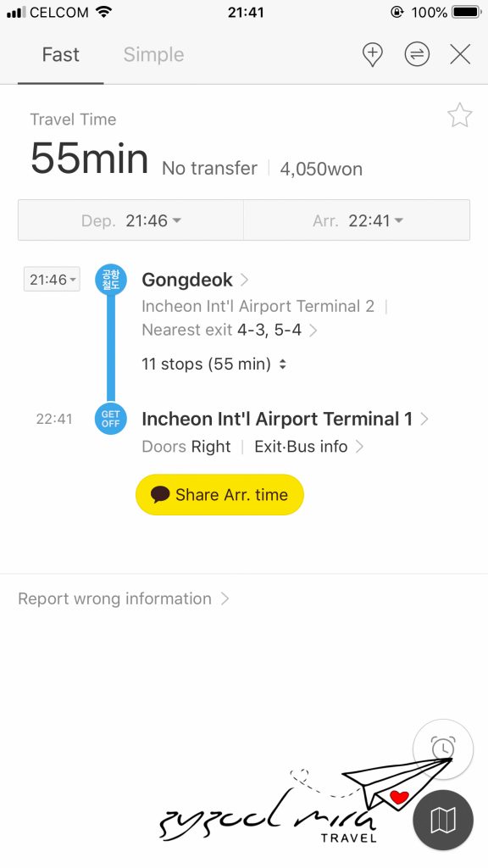The height and width of the screenshot is (868, 488).
Task: Open the Dep. 21:46 time dropdown
Action: (x=131, y=220)
